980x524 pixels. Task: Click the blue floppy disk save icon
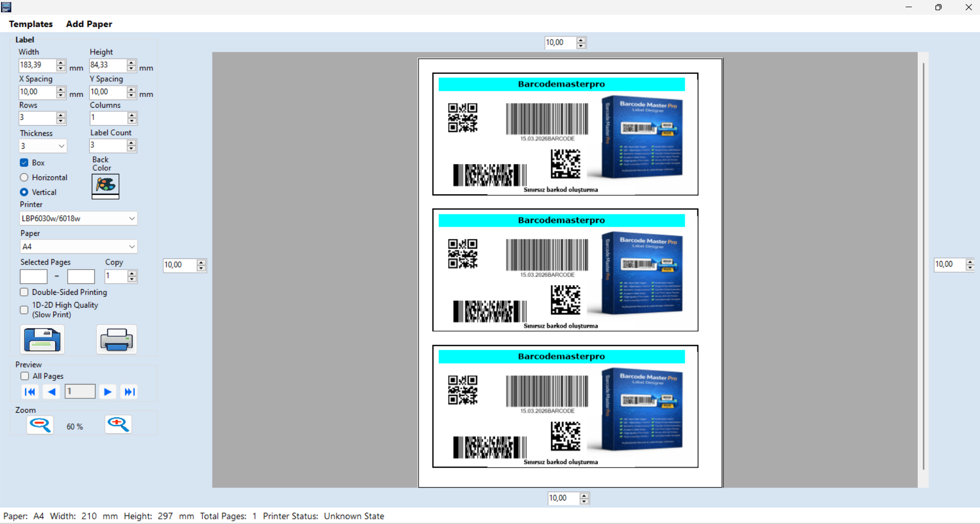[42, 339]
